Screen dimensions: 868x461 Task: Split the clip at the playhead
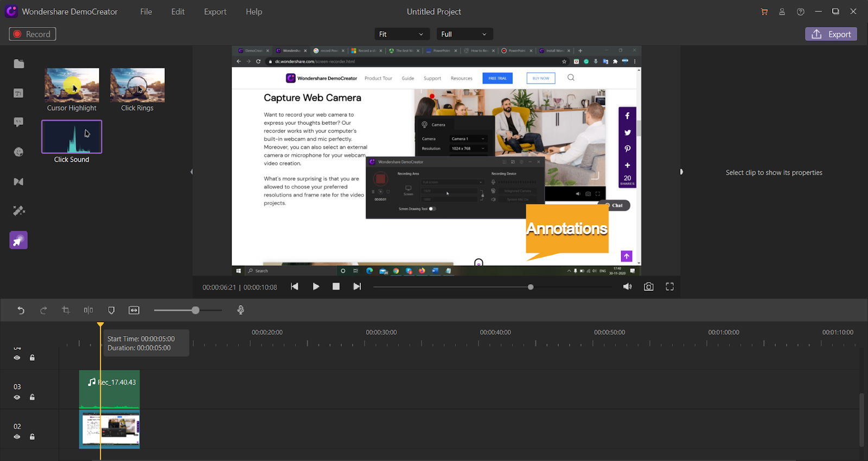(88, 310)
